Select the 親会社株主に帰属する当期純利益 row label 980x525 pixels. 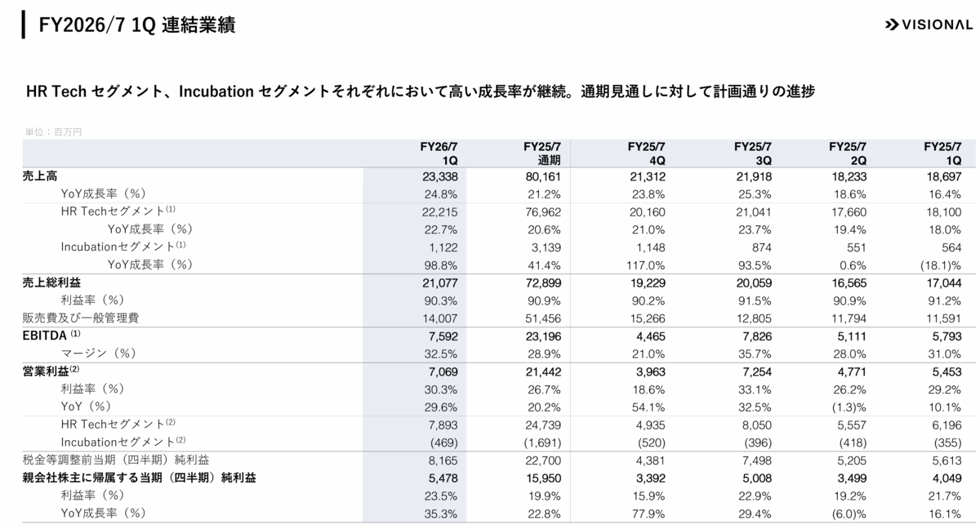pos(140,477)
